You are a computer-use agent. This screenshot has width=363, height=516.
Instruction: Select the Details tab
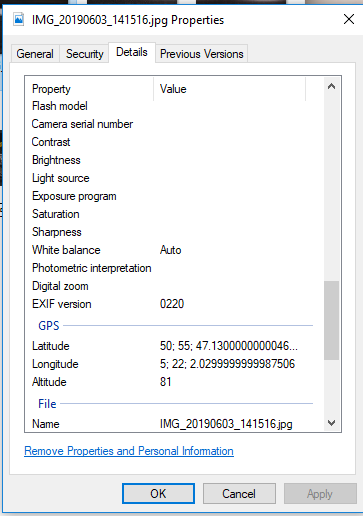tap(132, 52)
